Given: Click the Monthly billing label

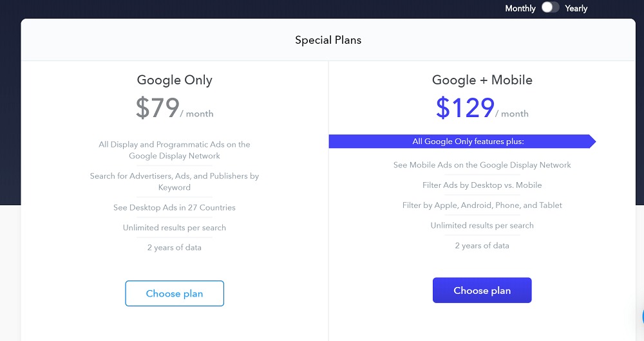Looking at the screenshot, I should (520, 8).
